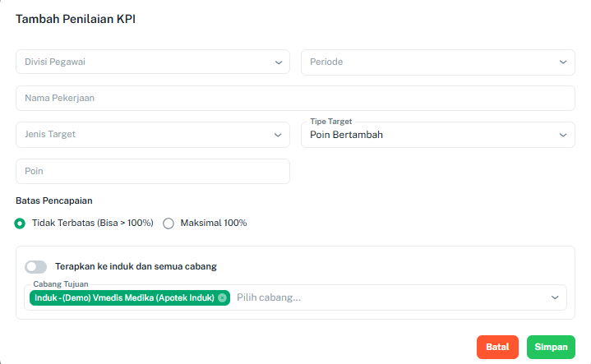Screen dimensions: 591x364
Task: Open Tipe Target showing Poin Bertambah
Action: coord(438,135)
